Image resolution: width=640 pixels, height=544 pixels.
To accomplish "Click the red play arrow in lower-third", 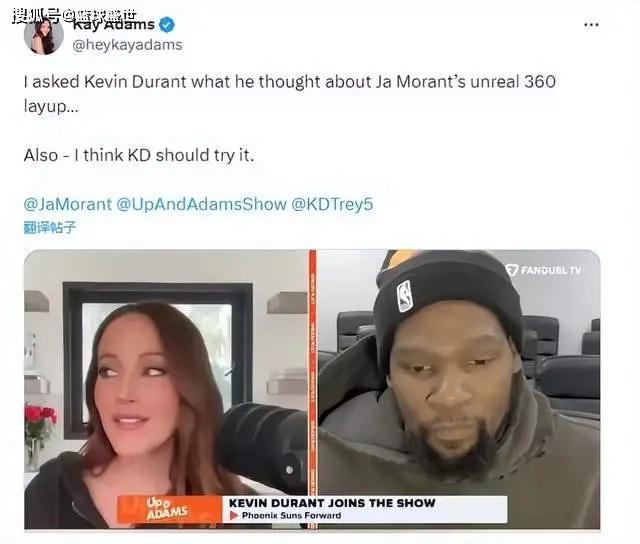I will 234,516.
